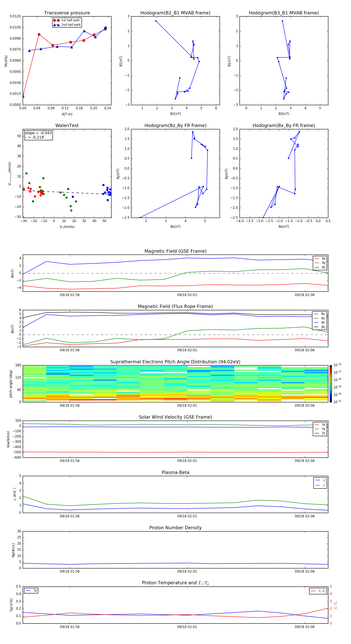Click the "Proton Number Density" title
The width and height of the screenshot is (351, 644).
coord(175,528)
